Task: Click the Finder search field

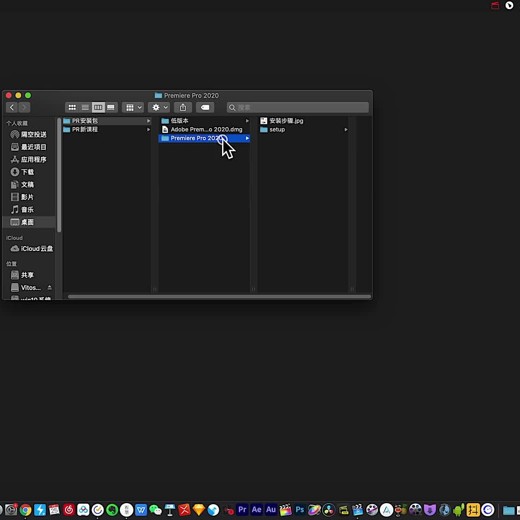Action: (x=298, y=107)
